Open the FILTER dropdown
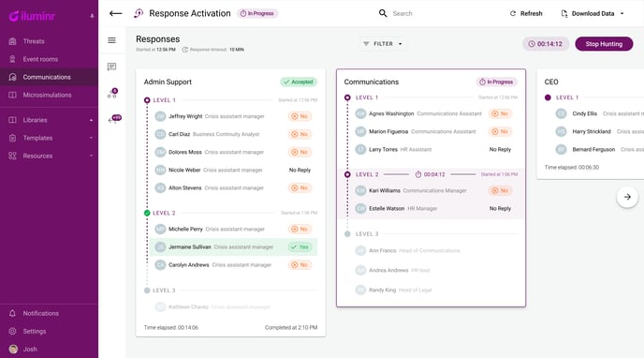 [382, 43]
